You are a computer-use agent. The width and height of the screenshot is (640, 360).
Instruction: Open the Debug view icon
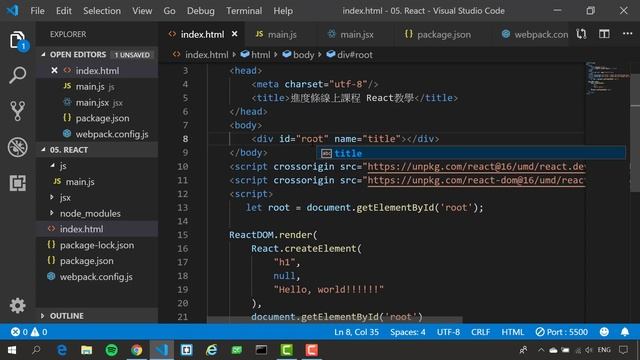[18, 147]
